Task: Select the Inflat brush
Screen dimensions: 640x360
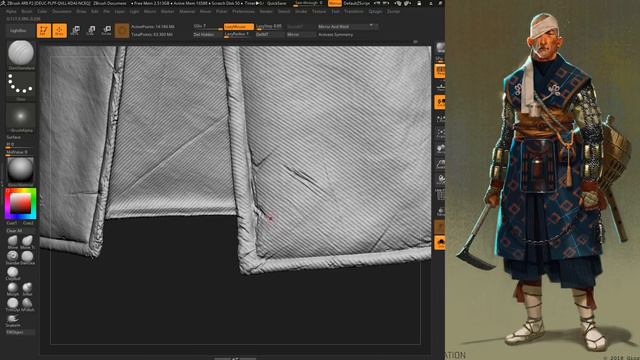Action: (27, 289)
